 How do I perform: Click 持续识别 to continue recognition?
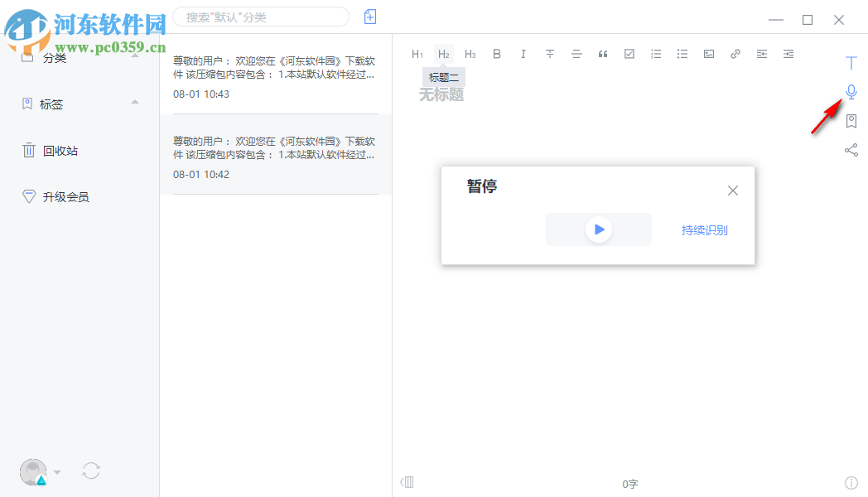click(x=703, y=229)
